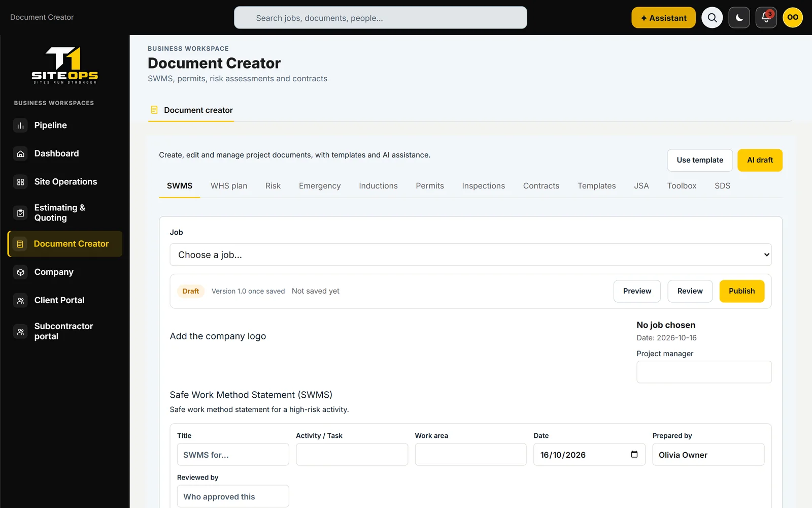The image size is (812, 508).
Task: Click the Preview button
Action: coord(637,291)
